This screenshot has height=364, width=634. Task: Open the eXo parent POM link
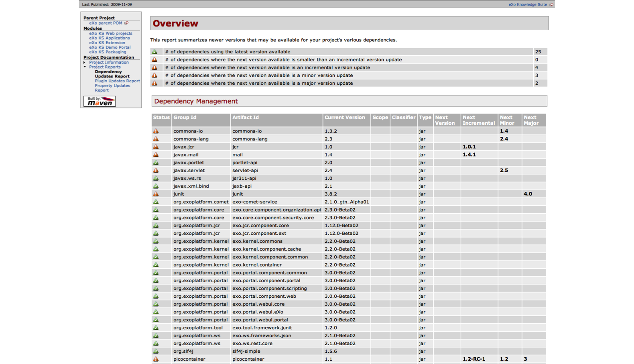[106, 23]
